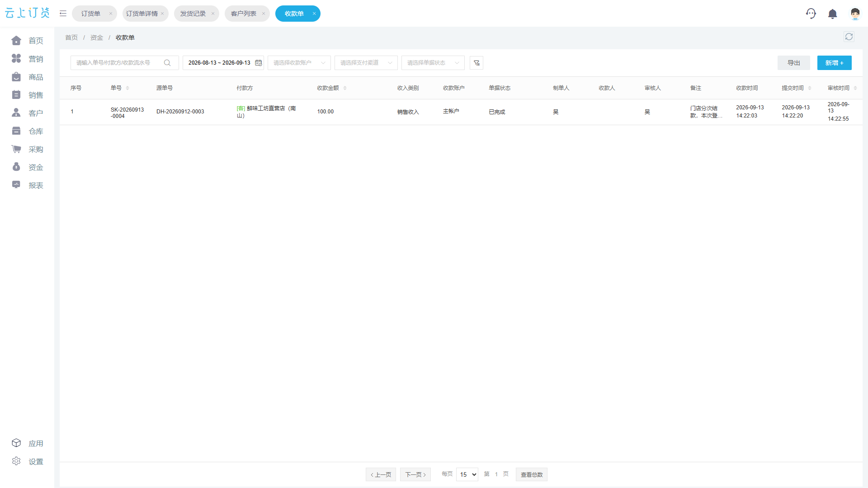Open the advanced filter icon
Viewport: 868px width, 488px height.
(476, 63)
